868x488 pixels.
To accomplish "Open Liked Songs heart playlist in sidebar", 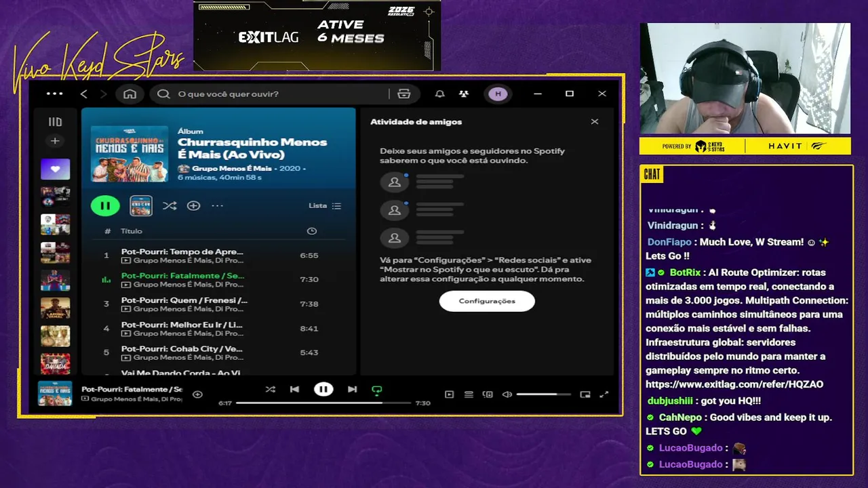I will pyautogui.click(x=55, y=169).
